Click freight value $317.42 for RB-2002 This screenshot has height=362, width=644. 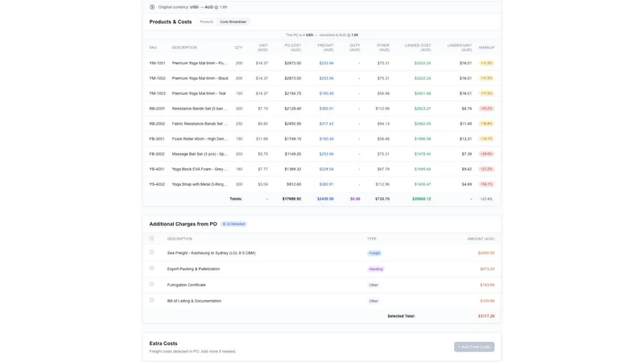327,124
